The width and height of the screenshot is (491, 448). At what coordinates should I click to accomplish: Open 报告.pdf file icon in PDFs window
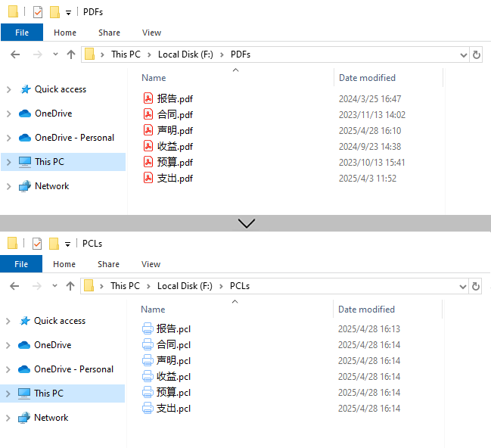148,98
